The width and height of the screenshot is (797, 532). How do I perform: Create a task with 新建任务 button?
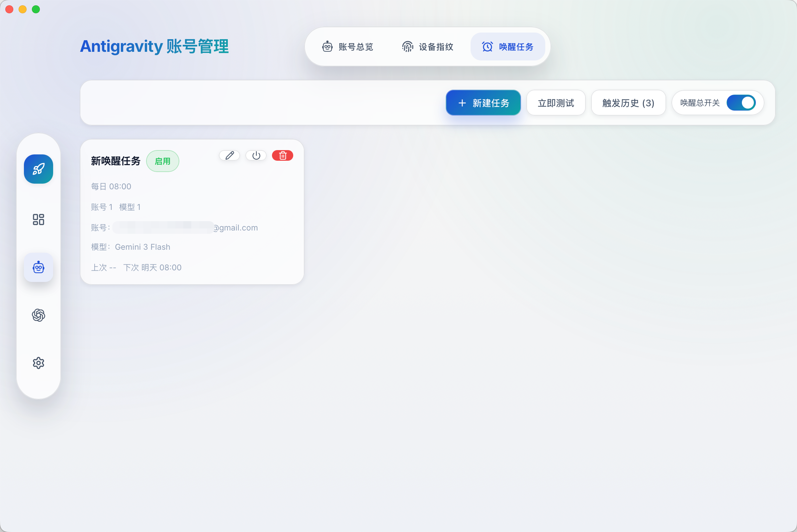[483, 103]
